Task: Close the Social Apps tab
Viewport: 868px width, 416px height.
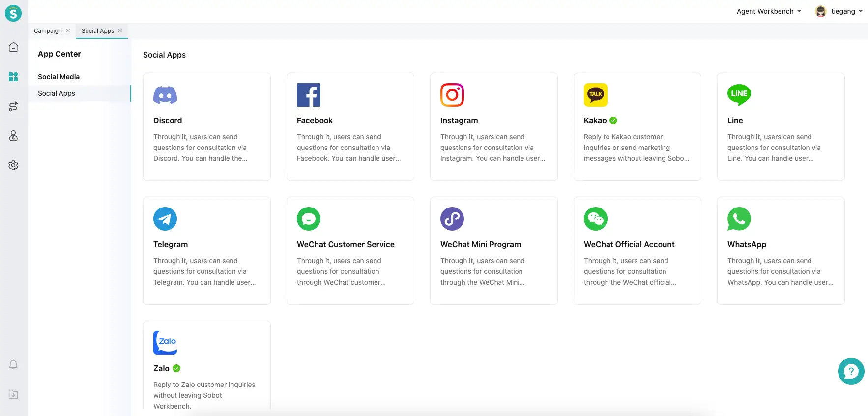Action: coord(120,30)
